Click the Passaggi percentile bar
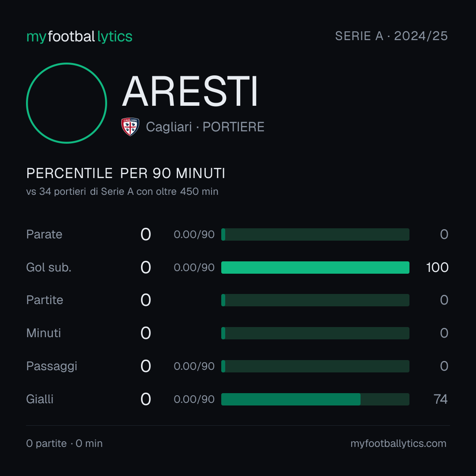 click(315, 366)
